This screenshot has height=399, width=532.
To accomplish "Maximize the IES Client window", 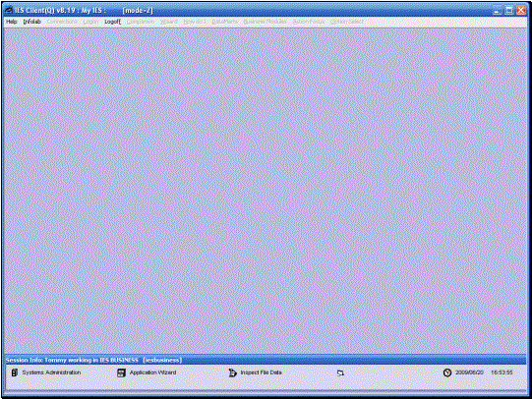I will (x=509, y=10).
